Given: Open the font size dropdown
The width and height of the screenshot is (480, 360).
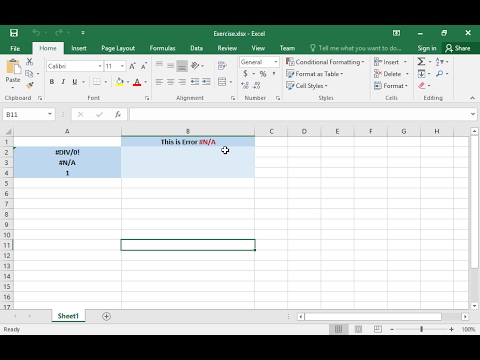Looking at the screenshot, I should pyautogui.click(x=122, y=66).
